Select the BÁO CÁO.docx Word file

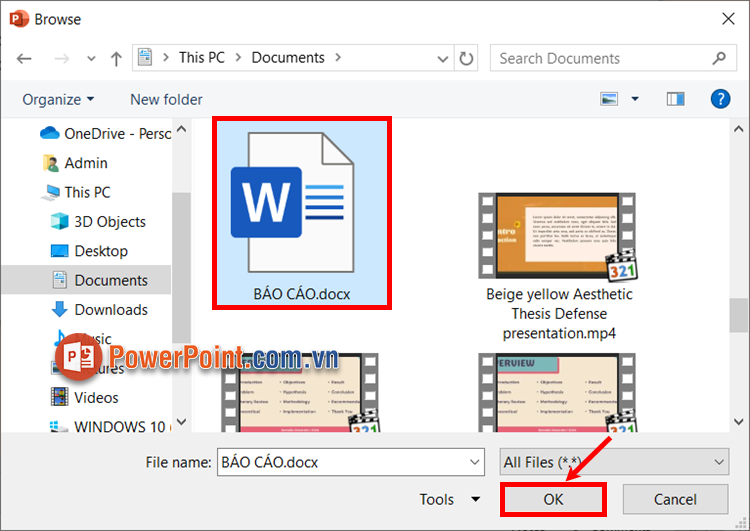coord(302,213)
